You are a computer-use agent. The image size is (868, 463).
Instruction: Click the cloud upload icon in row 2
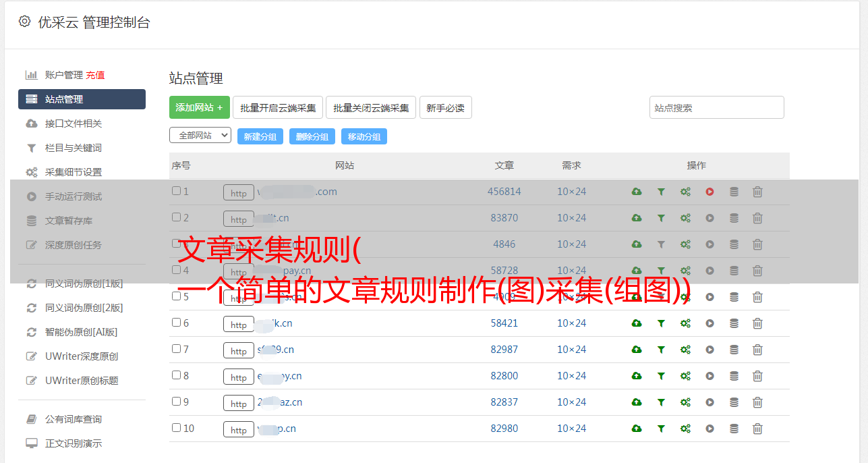637,218
